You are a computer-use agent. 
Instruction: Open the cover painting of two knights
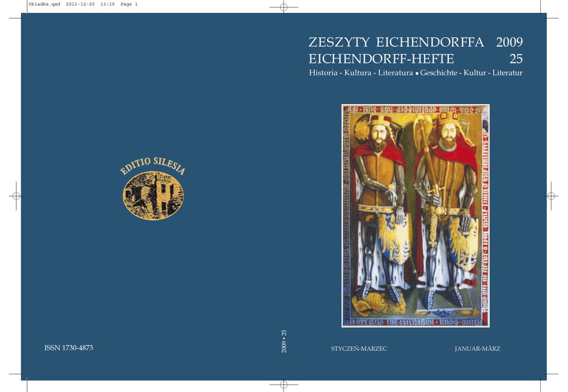pyautogui.click(x=415, y=215)
